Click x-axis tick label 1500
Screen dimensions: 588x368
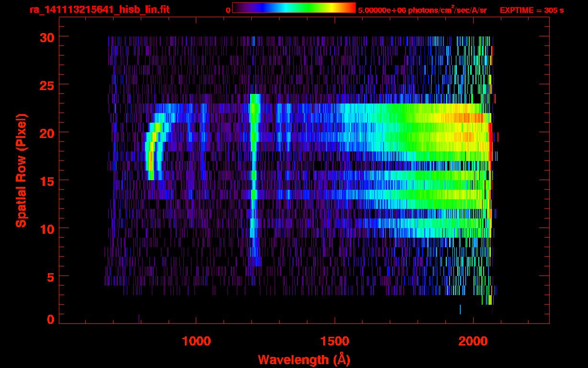[x=335, y=341]
